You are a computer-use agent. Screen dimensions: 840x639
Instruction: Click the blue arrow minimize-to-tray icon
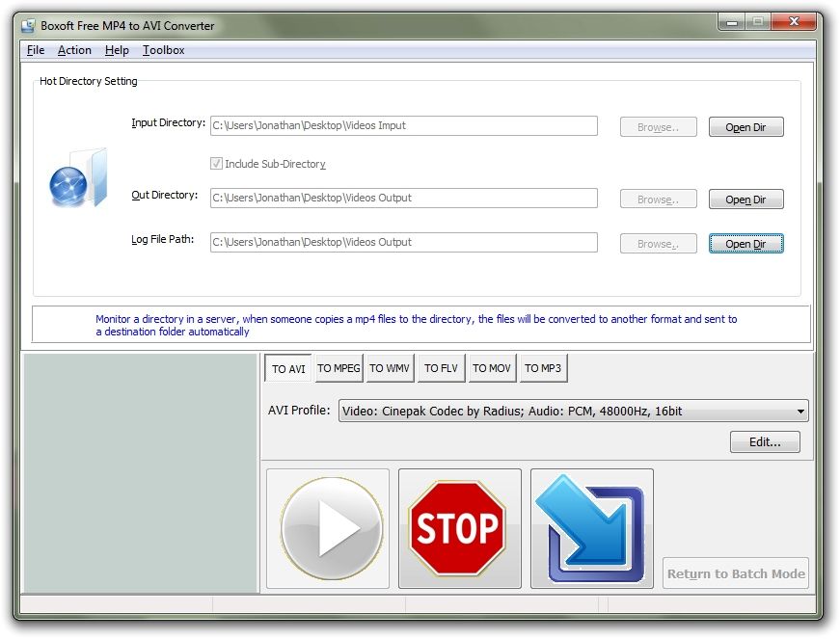[x=592, y=529]
